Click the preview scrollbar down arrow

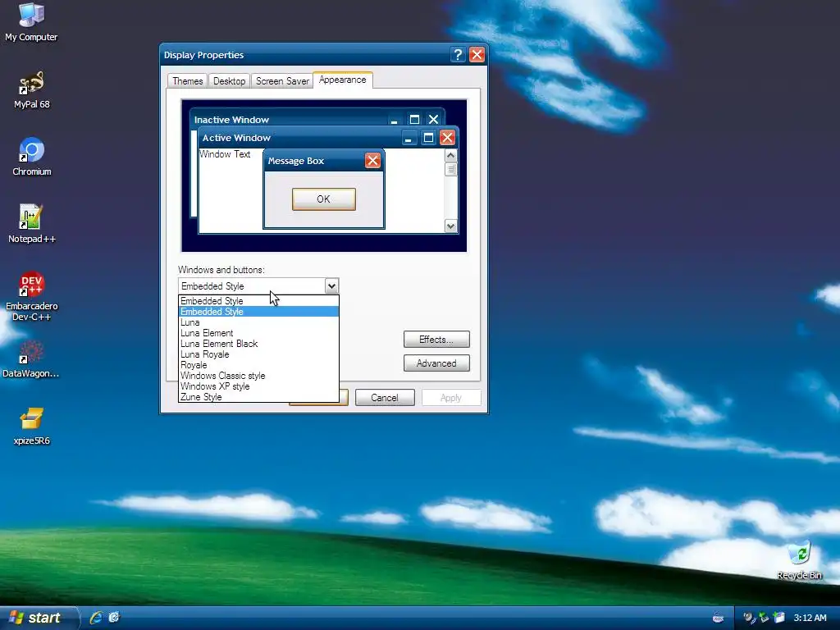(450, 226)
